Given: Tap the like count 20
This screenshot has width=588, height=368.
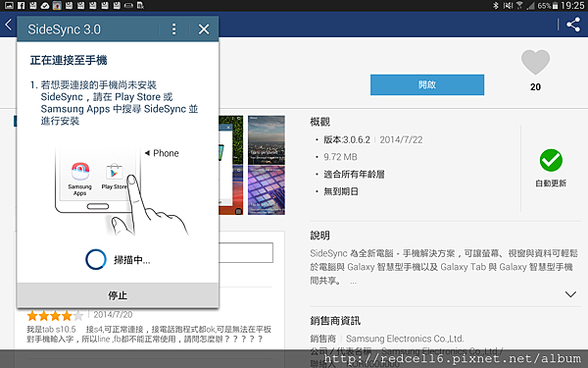Looking at the screenshot, I should [x=535, y=87].
